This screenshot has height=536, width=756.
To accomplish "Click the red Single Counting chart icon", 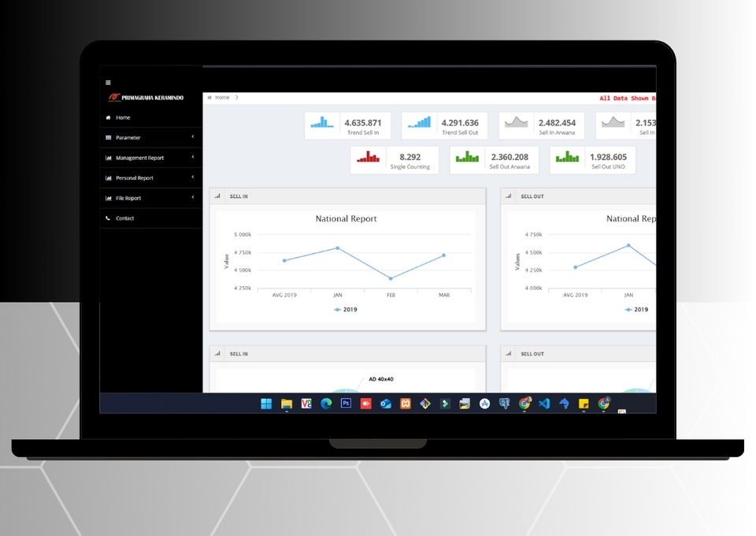I will point(368,157).
